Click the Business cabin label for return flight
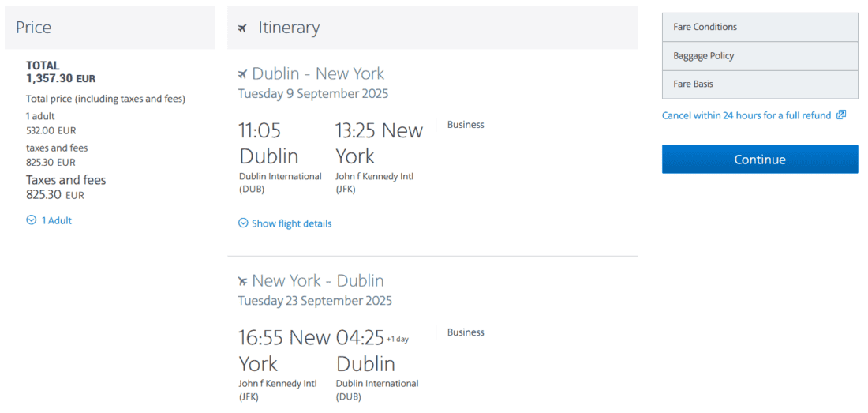The width and height of the screenshot is (868, 413). pos(466,332)
